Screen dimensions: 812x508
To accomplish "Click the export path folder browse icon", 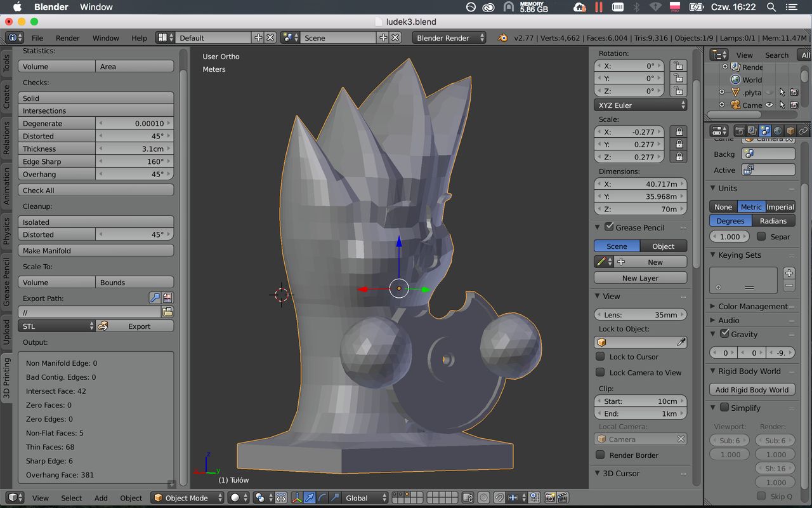I will pos(167,312).
